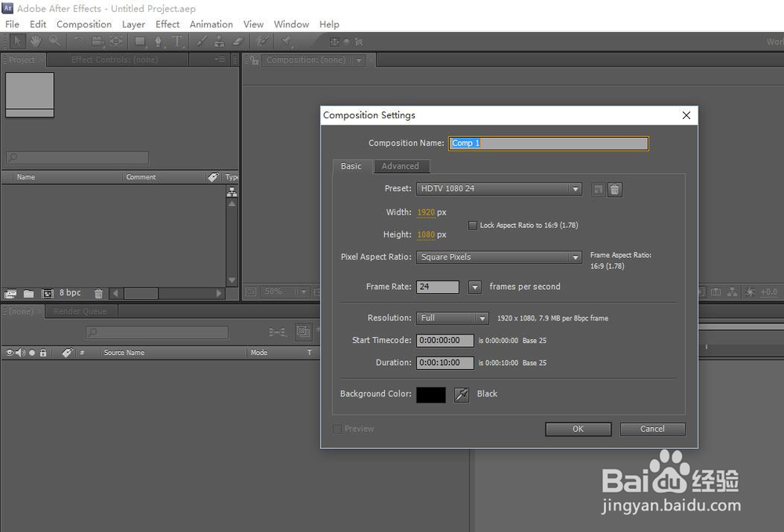Open the Composition menu

84,24
